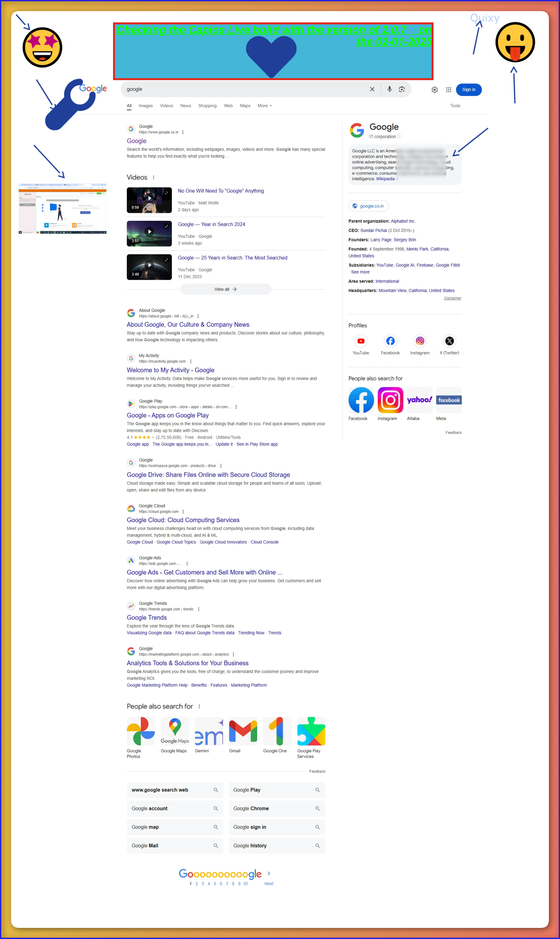Click the Sign in button
Image resolution: width=560 pixels, height=939 pixels.
click(x=469, y=89)
